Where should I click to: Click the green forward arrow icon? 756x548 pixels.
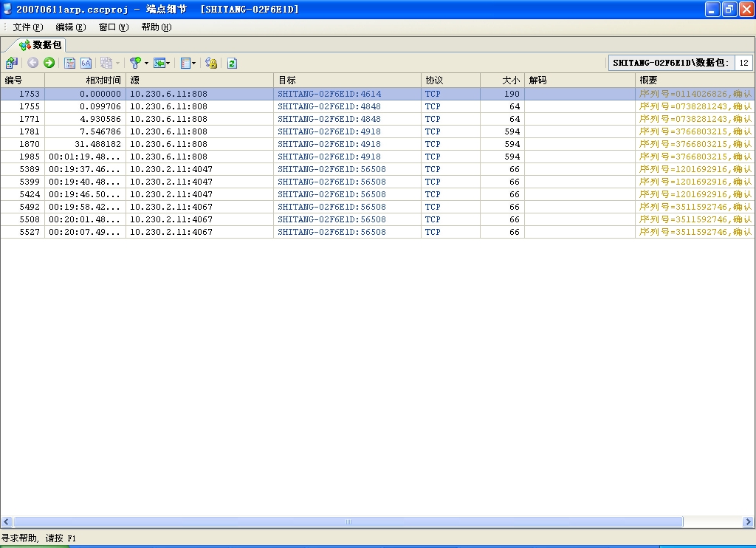[49, 64]
